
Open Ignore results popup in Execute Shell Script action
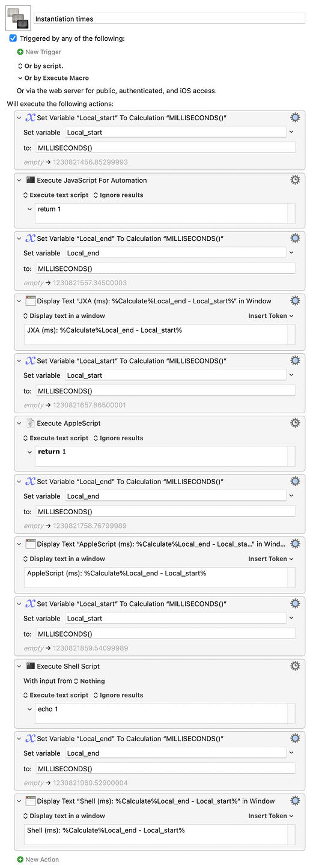coord(118,695)
